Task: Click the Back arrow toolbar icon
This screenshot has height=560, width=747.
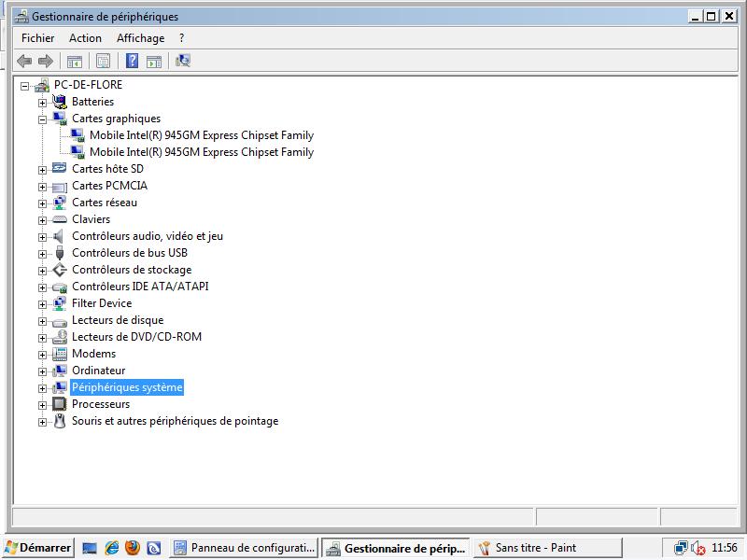Action: pos(24,61)
